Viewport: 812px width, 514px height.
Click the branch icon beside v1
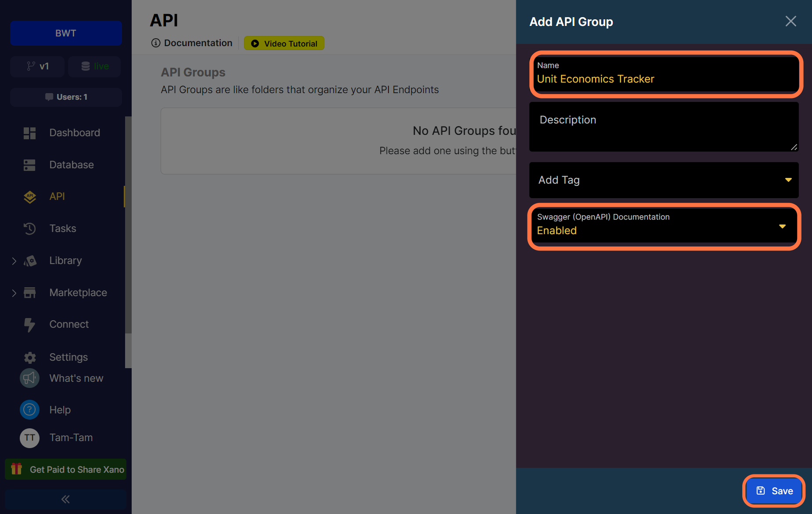30,66
